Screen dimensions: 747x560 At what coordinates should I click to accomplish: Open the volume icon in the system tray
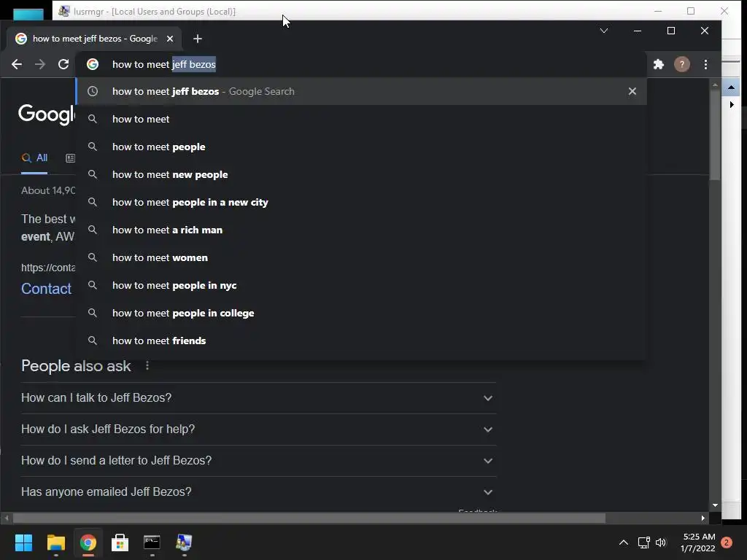click(x=661, y=542)
